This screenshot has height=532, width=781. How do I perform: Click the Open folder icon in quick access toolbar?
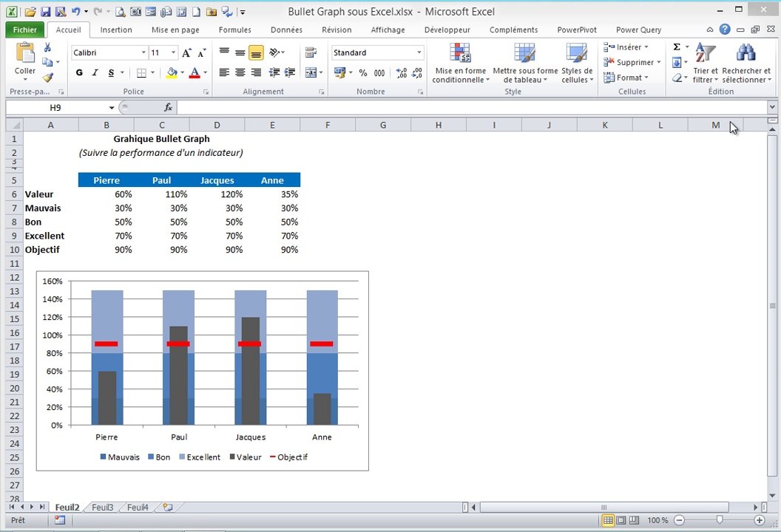click(30, 12)
